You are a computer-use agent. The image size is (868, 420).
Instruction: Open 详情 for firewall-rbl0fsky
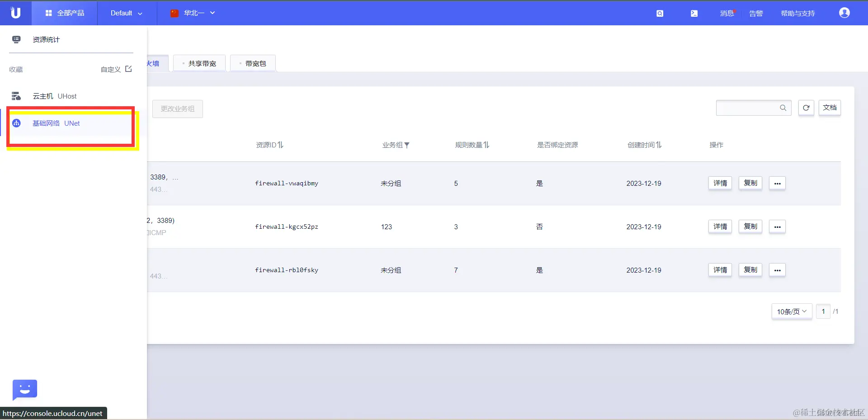(x=720, y=270)
